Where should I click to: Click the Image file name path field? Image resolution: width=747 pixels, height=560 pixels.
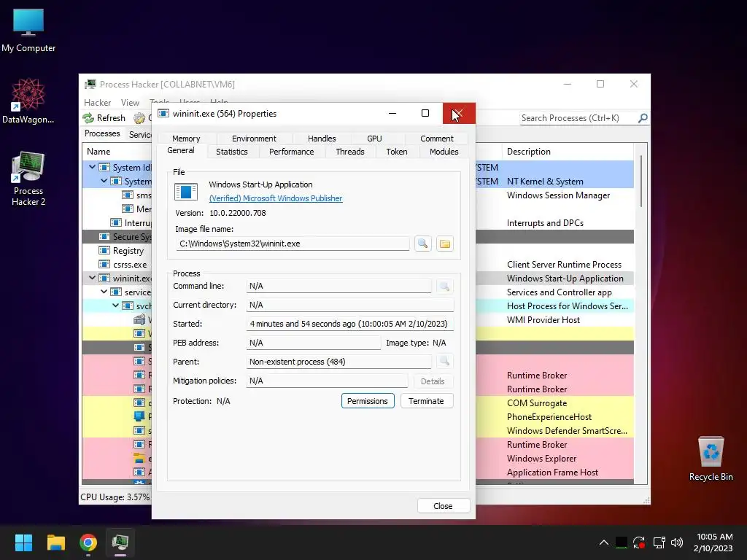[293, 244]
